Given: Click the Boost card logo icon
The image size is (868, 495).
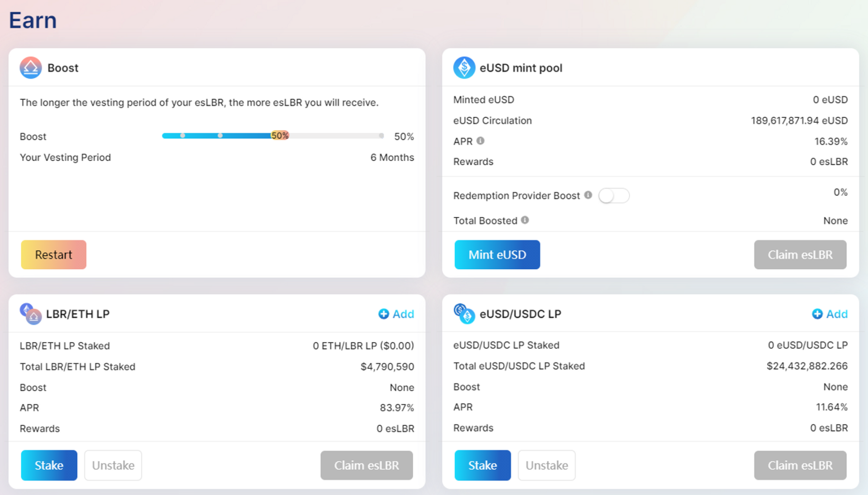Looking at the screenshot, I should pyautogui.click(x=30, y=68).
